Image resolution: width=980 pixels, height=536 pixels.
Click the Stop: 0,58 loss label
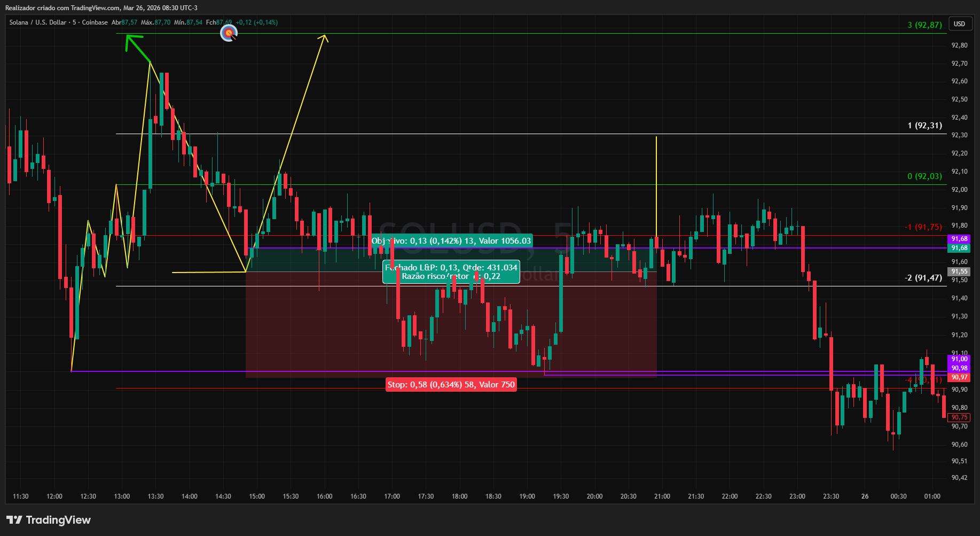pyautogui.click(x=451, y=385)
